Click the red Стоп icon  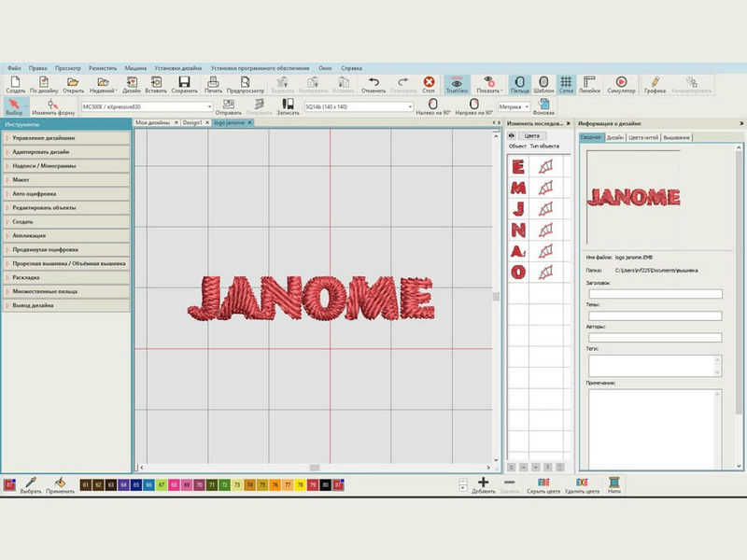pos(429,84)
